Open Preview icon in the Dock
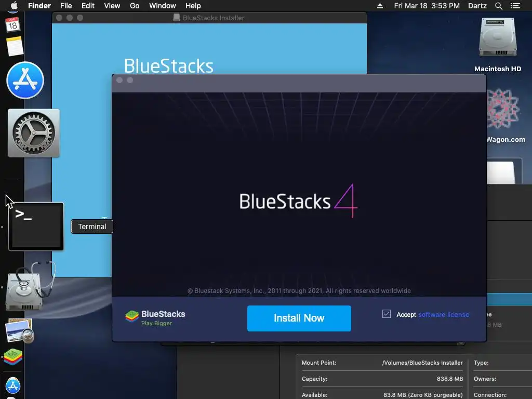 (x=19, y=330)
